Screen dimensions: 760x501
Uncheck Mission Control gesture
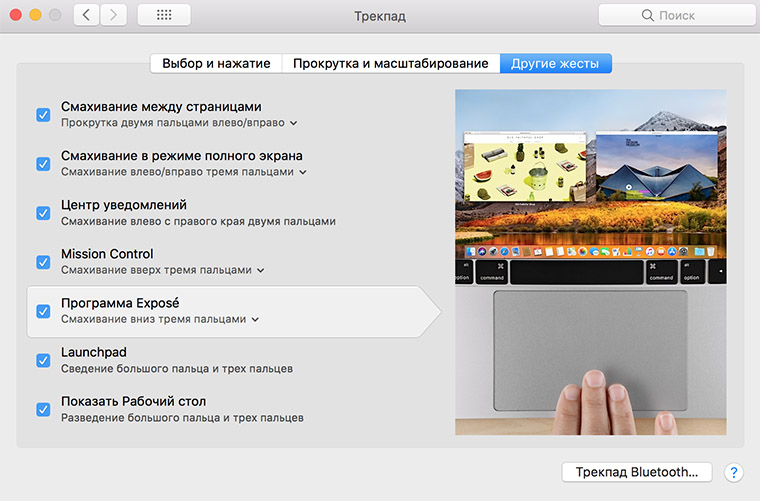click(x=43, y=262)
